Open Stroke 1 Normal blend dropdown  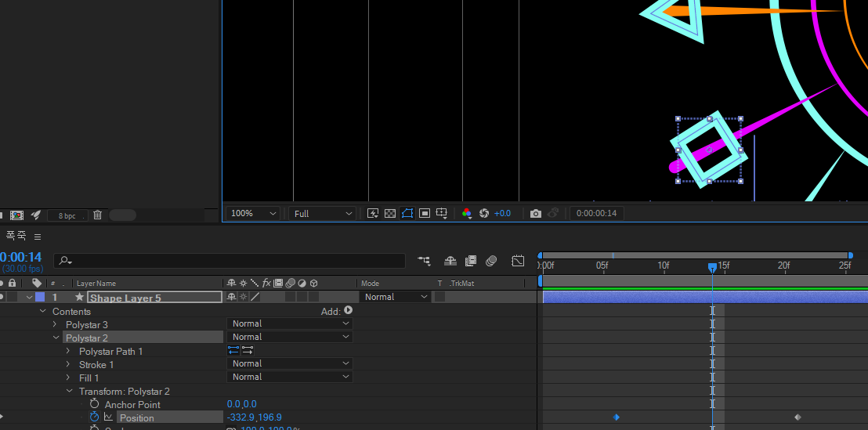pyautogui.click(x=290, y=363)
